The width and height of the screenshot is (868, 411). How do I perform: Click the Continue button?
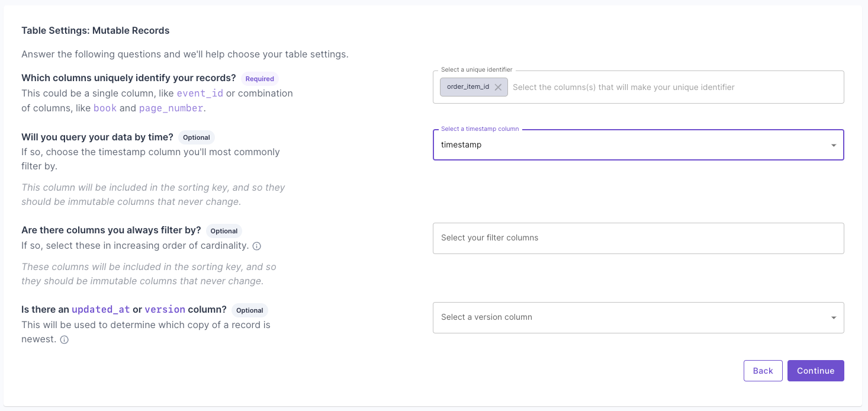[815, 371]
